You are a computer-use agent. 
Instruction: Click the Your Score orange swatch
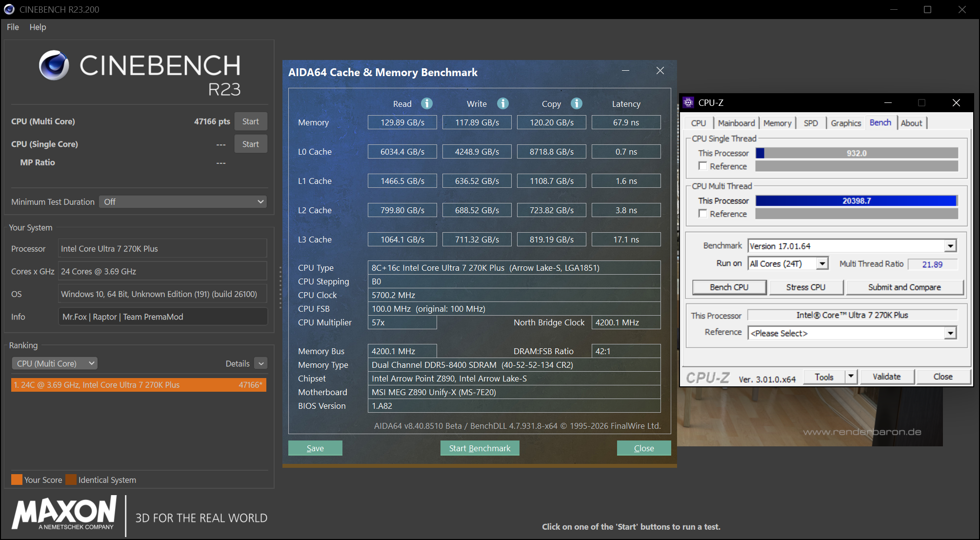pyautogui.click(x=17, y=480)
